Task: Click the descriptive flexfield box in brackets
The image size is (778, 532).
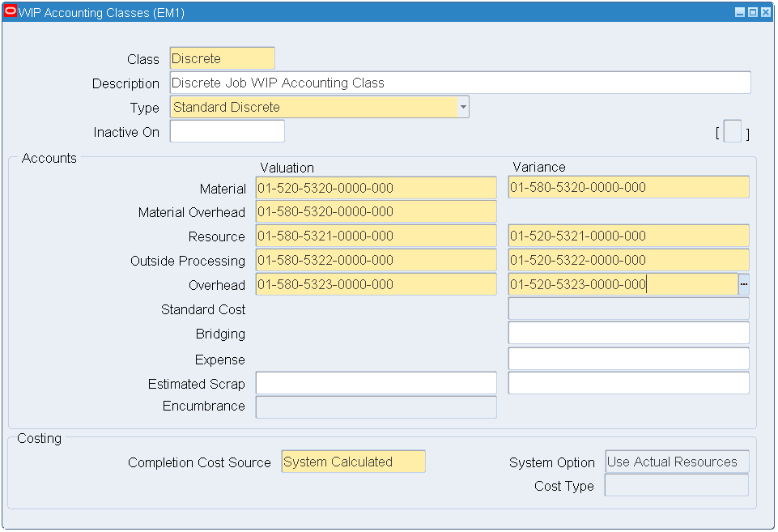Action: point(733,131)
